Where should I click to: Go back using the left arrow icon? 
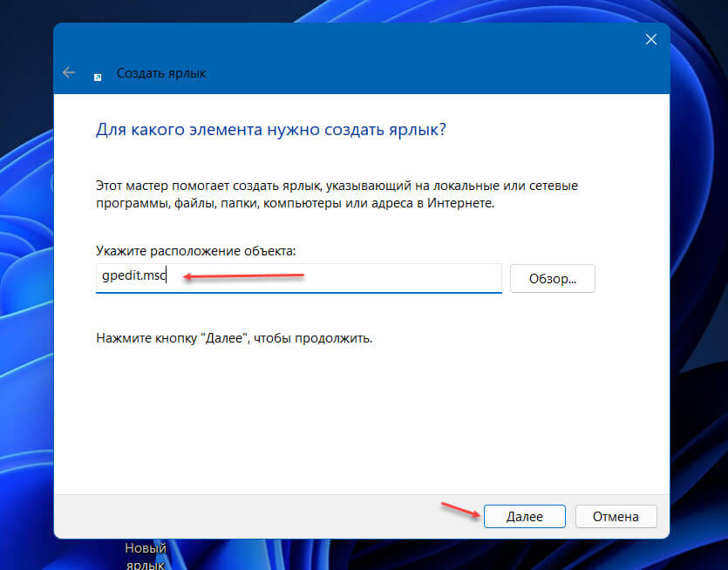69,72
